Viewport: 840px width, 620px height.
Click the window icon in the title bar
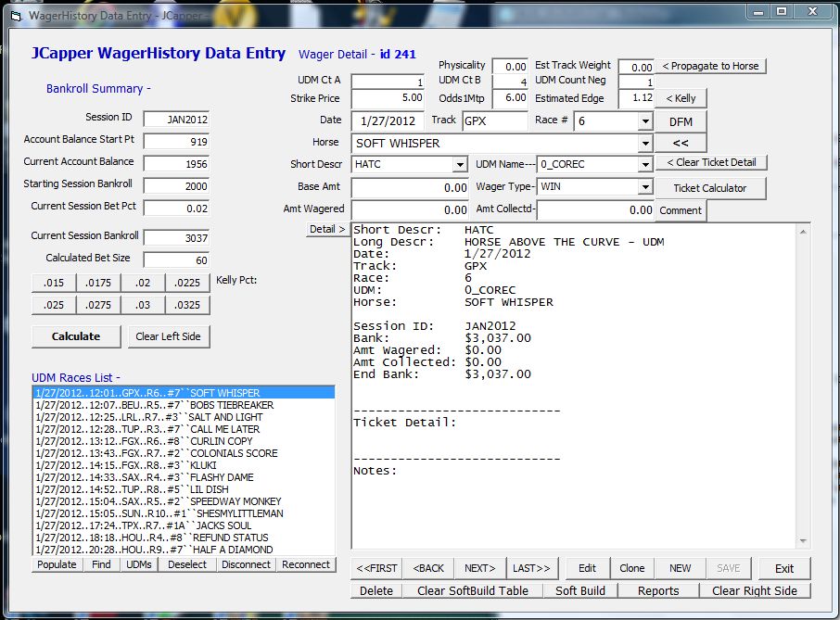click(16, 17)
